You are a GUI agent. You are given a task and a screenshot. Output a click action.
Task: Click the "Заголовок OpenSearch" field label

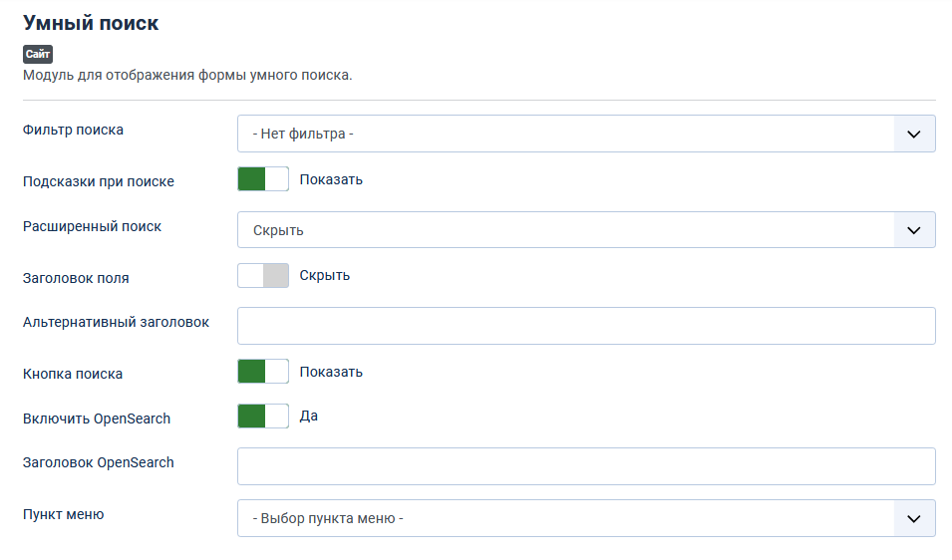(99, 462)
